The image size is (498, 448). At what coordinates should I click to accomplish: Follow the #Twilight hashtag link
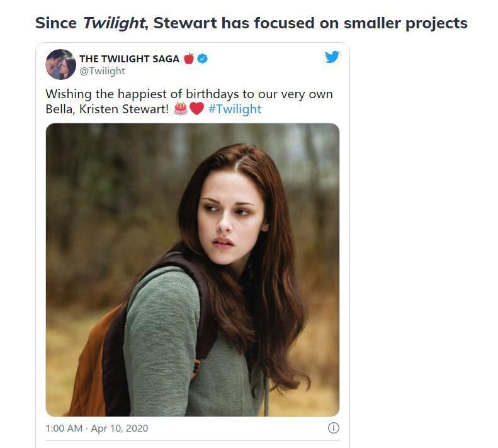tap(234, 109)
